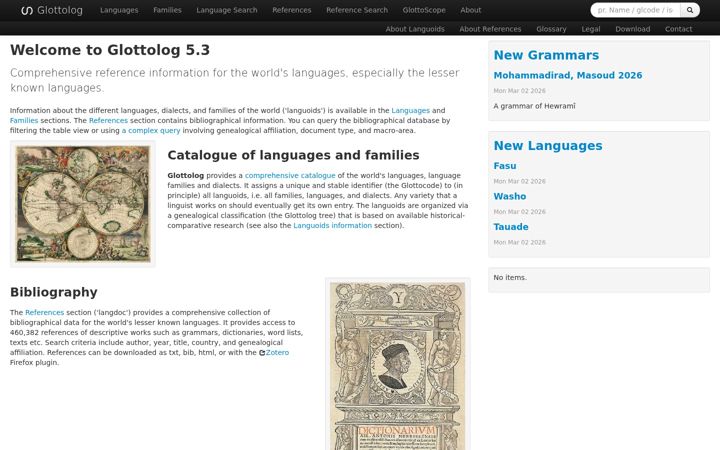Viewport: 720px width, 450px height.
Task: Click the antique world map image
Action: click(83, 204)
